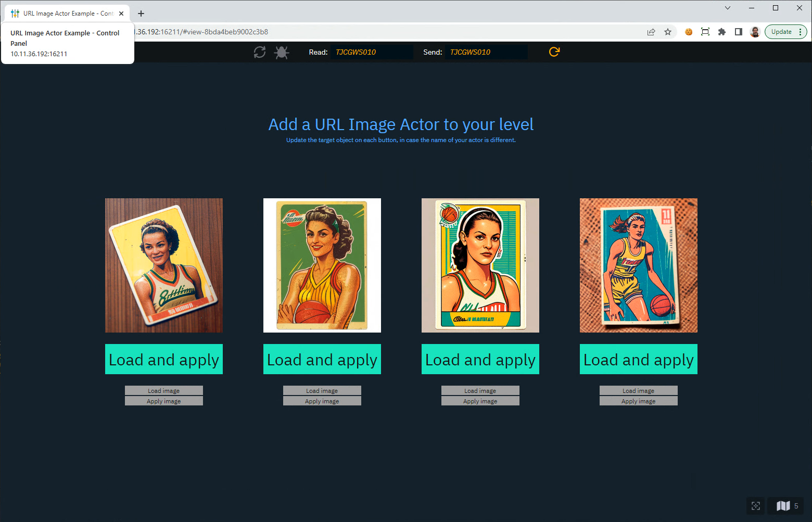
Task: Bookmark this page with star icon
Action: point(668,32)
